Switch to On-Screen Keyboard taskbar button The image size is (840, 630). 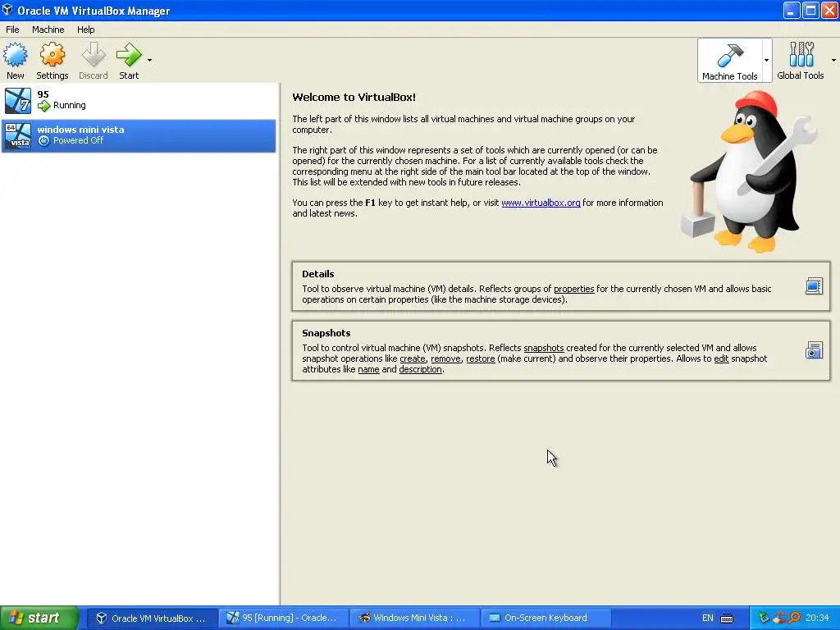[x=546, y=618]
